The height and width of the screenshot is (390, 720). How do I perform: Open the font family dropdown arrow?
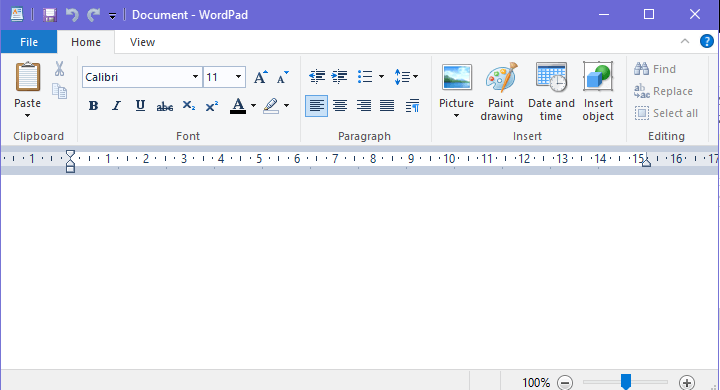point(195,77)
